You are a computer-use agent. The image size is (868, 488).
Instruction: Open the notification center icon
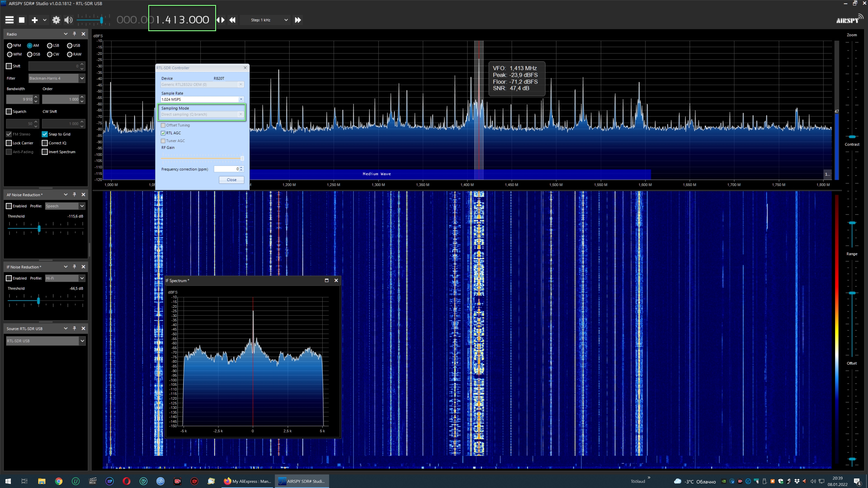[857, 482]
